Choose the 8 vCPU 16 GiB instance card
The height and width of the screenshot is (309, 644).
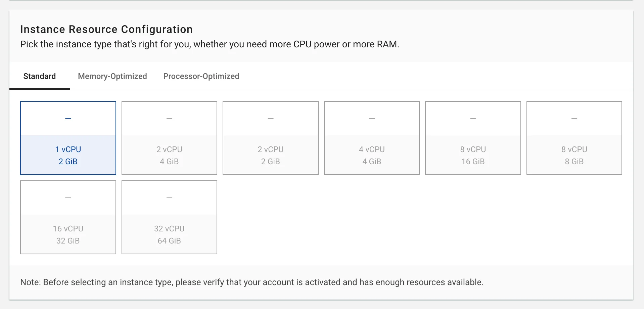point(473,138)
